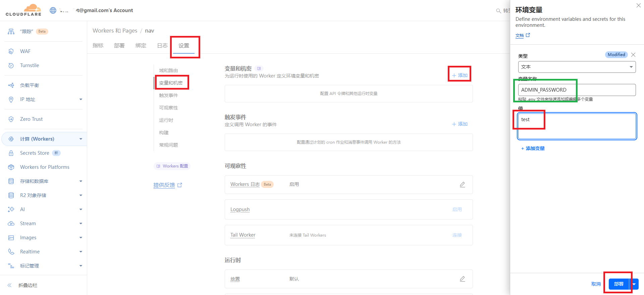Image resolution: width=644 pixels, height=295 pixels.
Task: Expand the 计算 (Workers) sidebar section
Action: click(x=80, y=139)
